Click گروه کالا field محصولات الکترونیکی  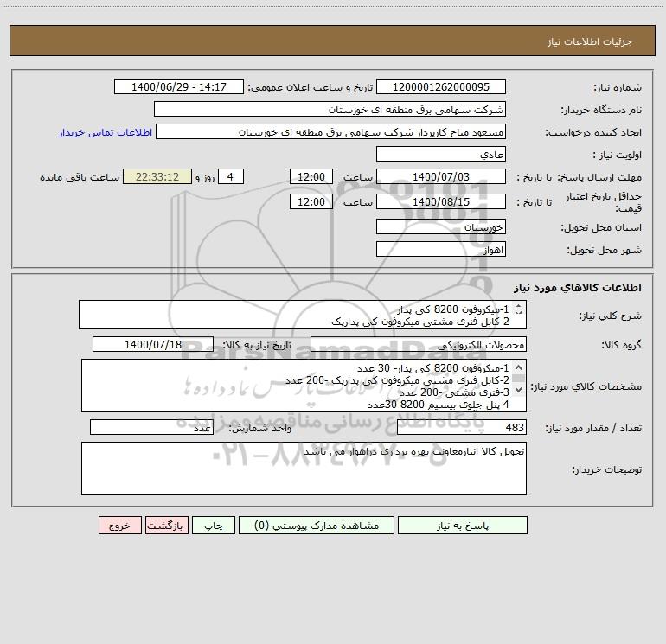pyautogui.click(x=419, y=344)
